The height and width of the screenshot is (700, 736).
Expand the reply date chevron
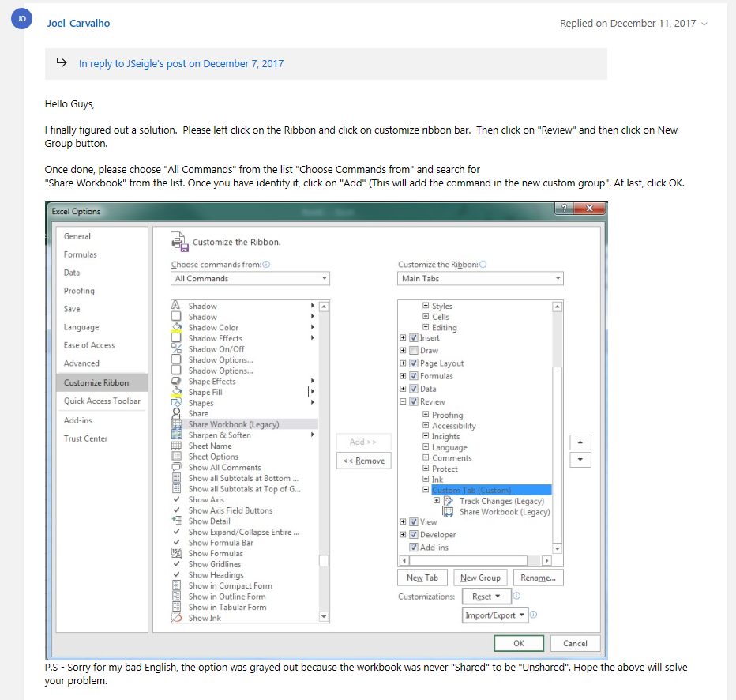(704, 24)
